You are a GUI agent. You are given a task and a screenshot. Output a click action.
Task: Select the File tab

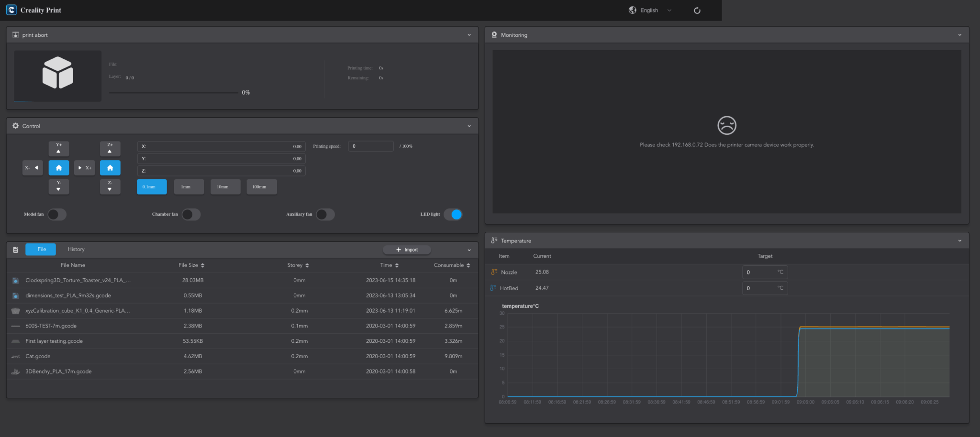[41, 250]
